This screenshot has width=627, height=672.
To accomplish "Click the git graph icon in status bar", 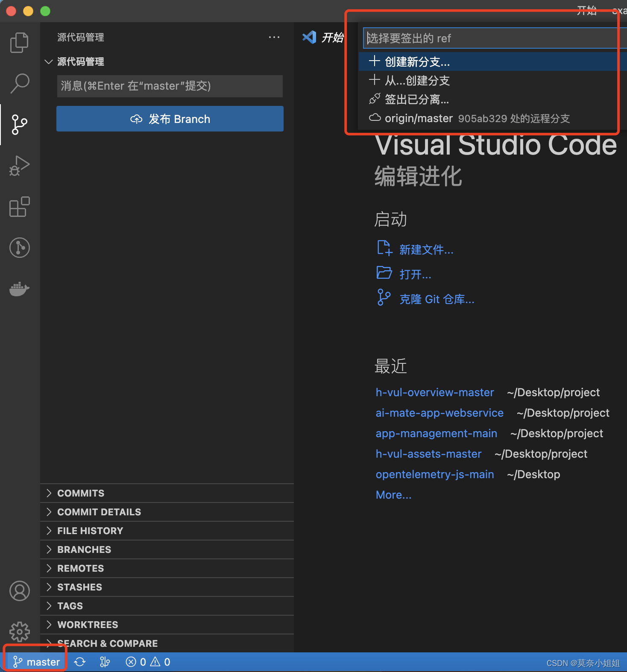I will (x=105, y=662).
